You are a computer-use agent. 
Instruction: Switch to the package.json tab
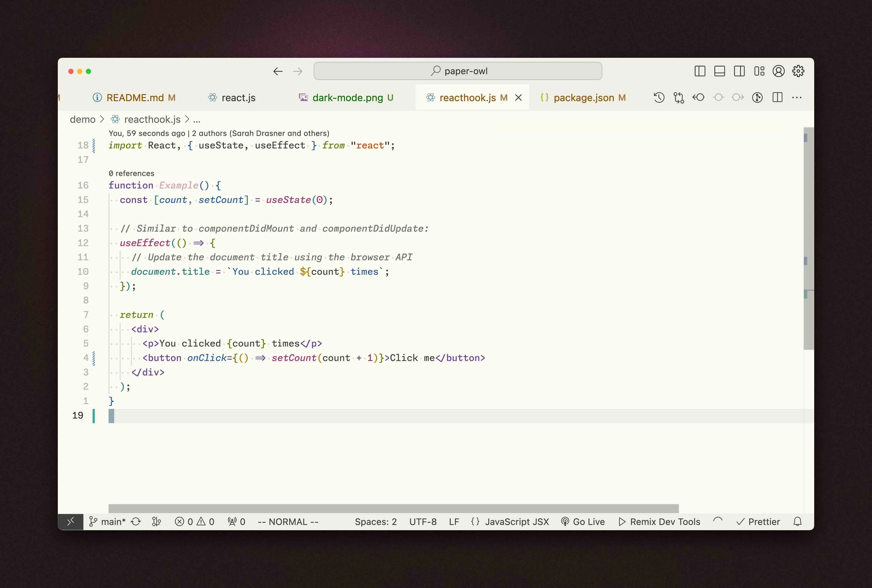coord(583,97)
